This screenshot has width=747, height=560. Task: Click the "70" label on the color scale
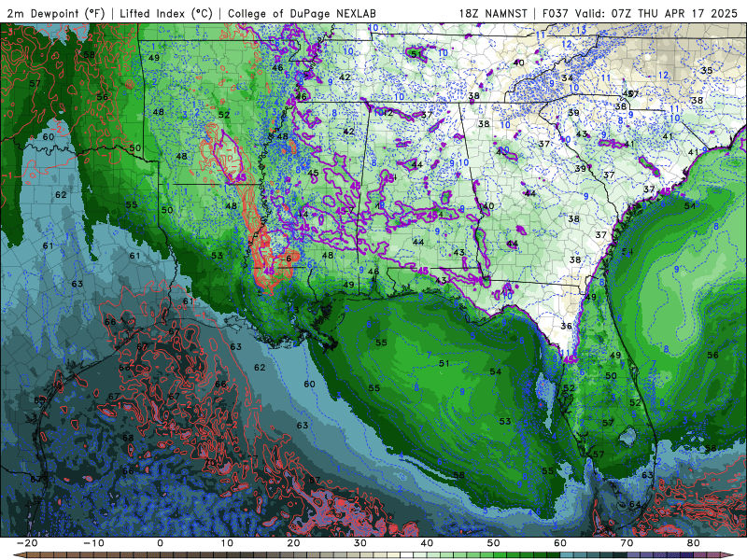[627, 543]
